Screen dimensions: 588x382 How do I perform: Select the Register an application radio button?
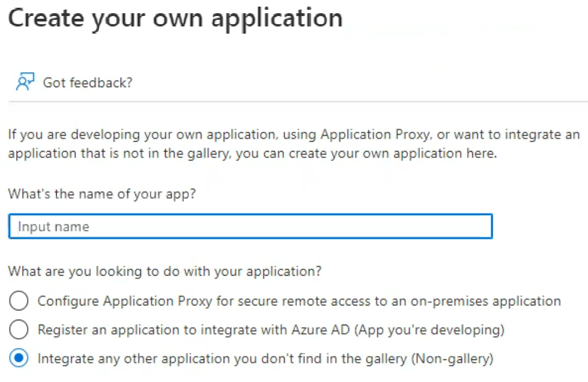tap(19, 330)
